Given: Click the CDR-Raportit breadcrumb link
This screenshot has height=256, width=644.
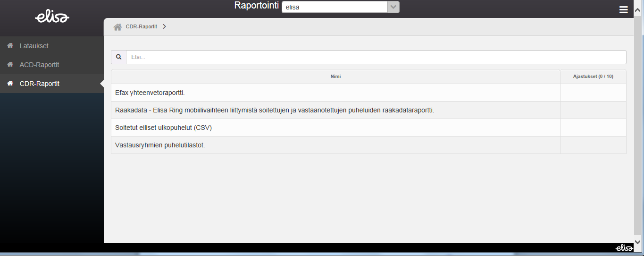Looking at the screenshot, I should click(x=142, y=27).
